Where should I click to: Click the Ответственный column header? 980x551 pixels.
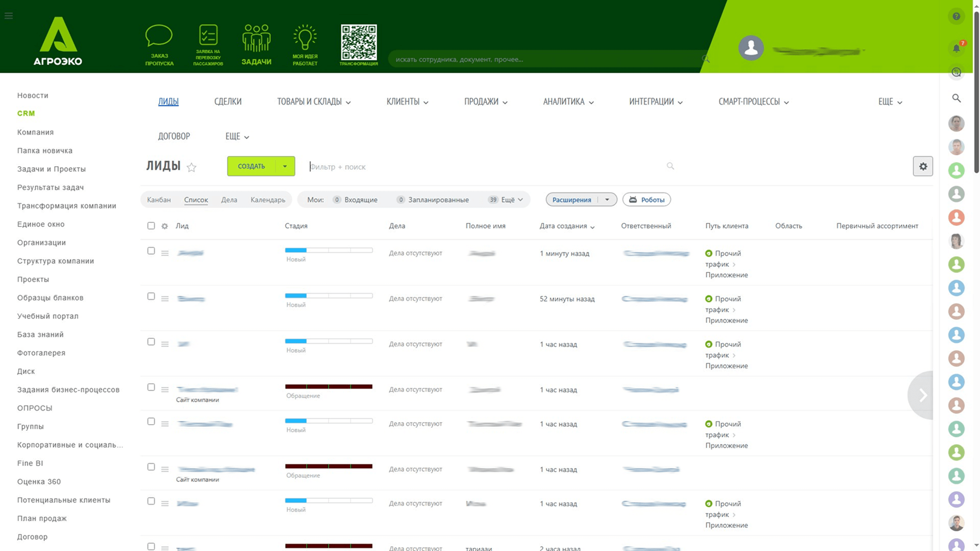click(x=646, y=226)
